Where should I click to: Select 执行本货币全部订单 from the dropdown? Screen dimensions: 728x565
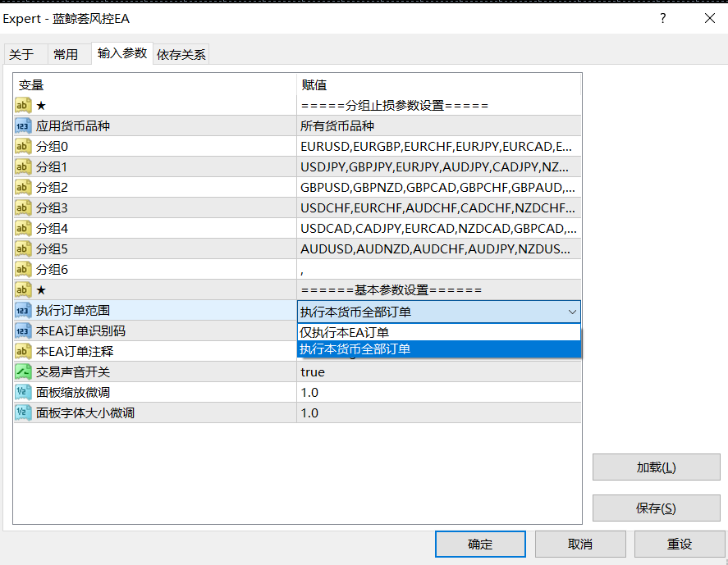369,350
